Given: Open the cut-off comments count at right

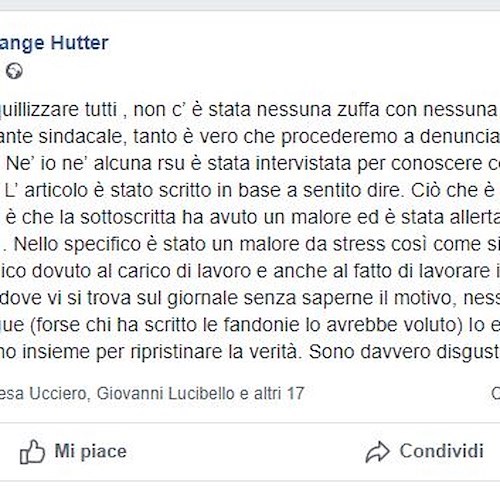Looking at the screenshot, I should [x=496, y=393].
